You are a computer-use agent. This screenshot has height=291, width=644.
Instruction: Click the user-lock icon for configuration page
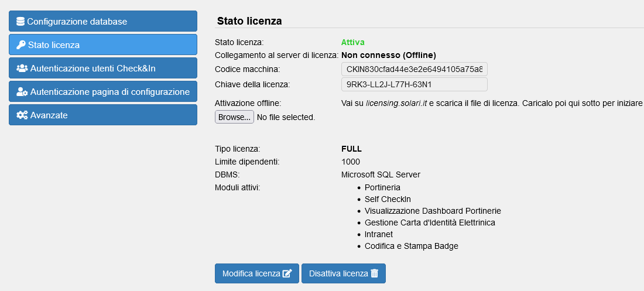22,92
